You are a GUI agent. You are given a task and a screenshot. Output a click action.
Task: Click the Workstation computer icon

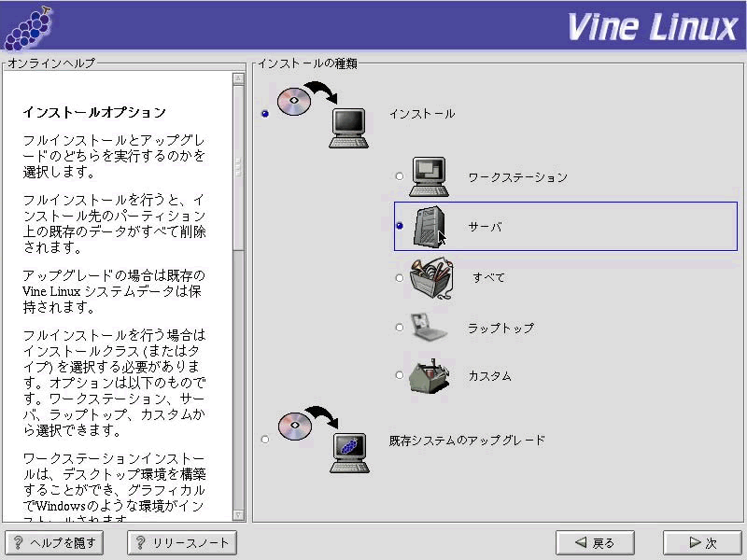[x=429, y=176]
